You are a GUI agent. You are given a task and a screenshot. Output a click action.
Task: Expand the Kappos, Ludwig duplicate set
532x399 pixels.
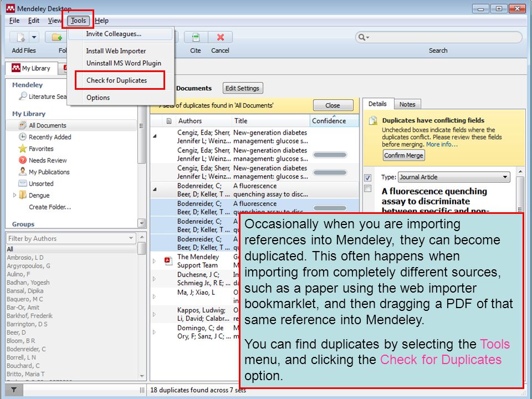pos(155,314)
